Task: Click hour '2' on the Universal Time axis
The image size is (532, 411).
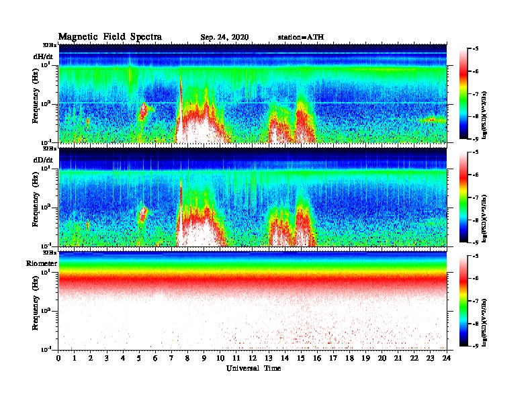Action: coord(91,359)
